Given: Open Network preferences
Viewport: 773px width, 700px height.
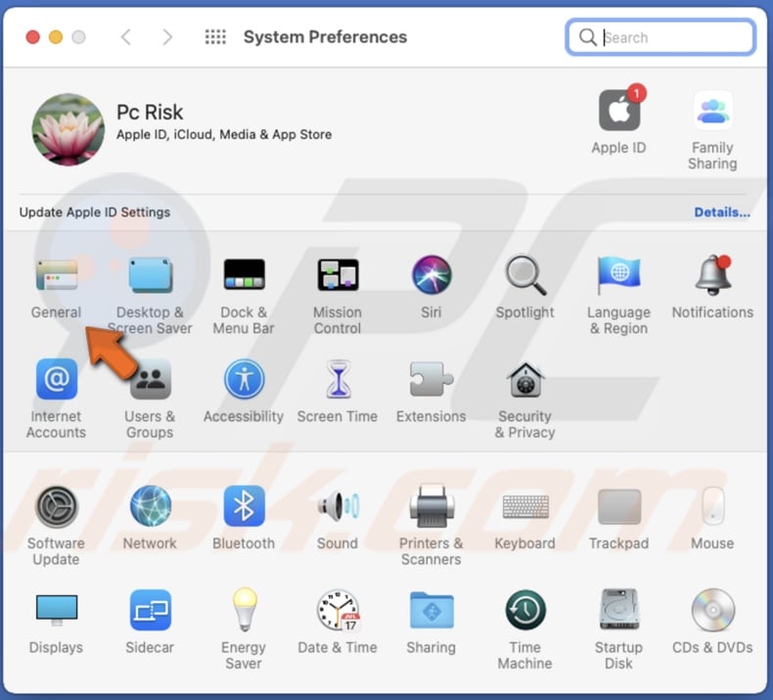Looking at the screenshot, I should point(151,506).
